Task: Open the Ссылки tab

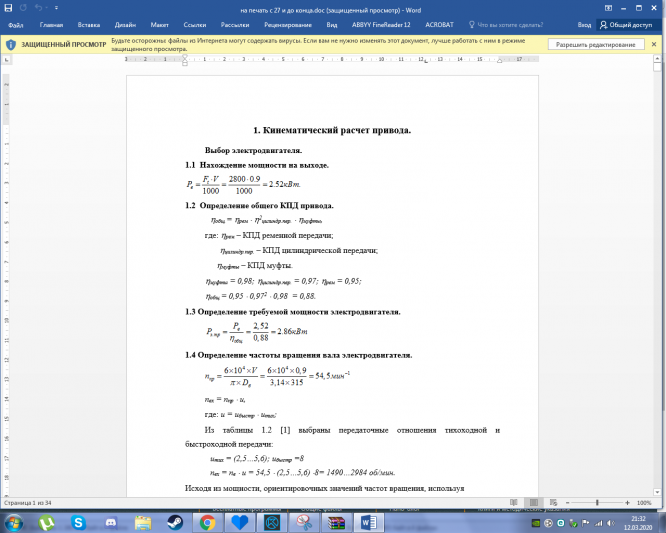Action: (195, 25)
